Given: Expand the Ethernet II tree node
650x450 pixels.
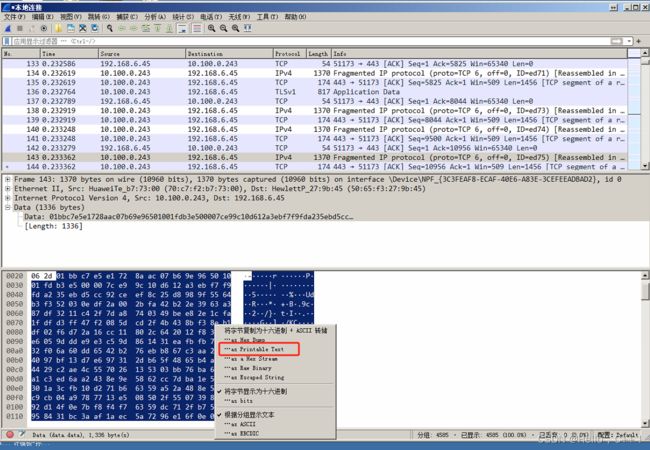Looking at the screenshot, I should pyautogui.click(x=7, y=189).
